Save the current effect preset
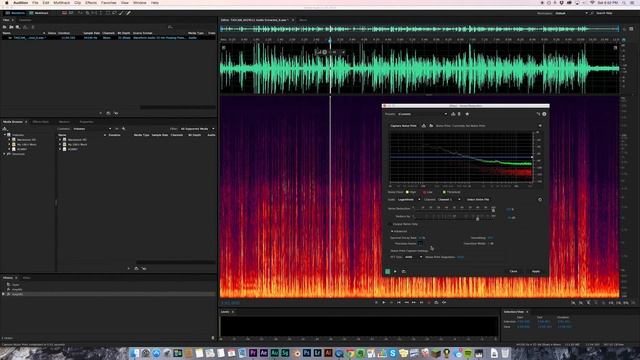This screenshot has width=640, height=360. (x=453, y=114)
